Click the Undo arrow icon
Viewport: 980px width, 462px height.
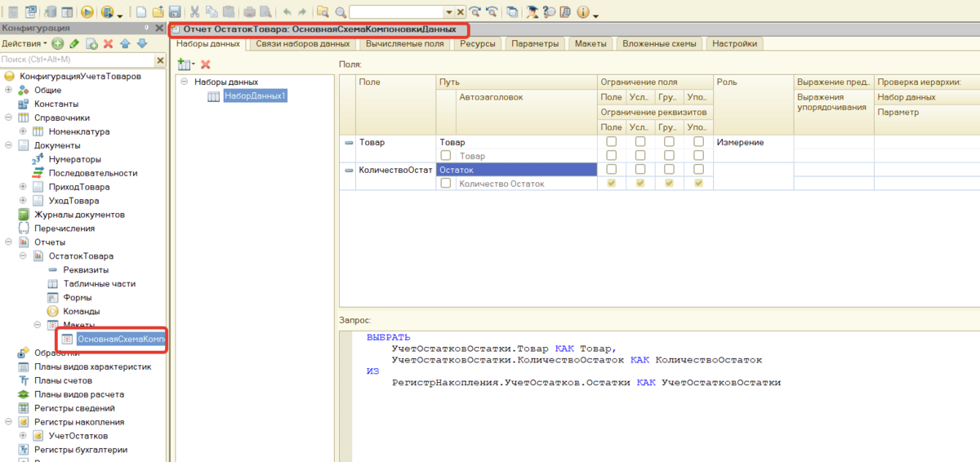287,12
